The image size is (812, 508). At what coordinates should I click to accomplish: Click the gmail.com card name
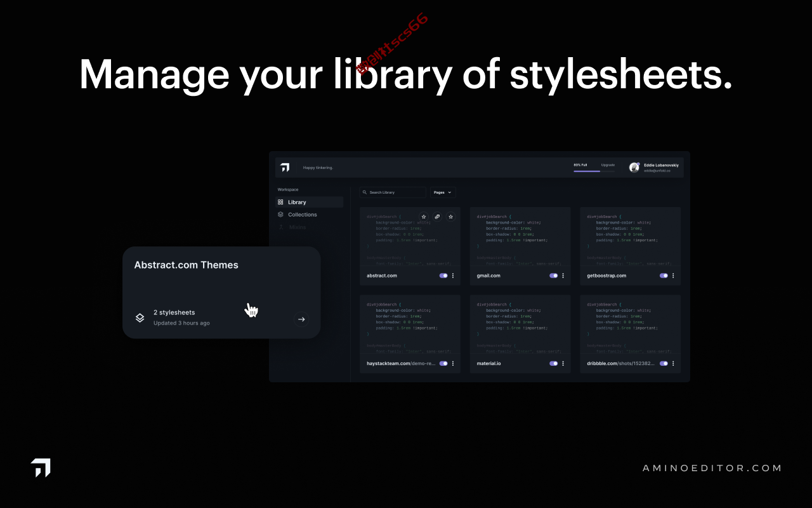pyautogui.click(x=488, y=276)
